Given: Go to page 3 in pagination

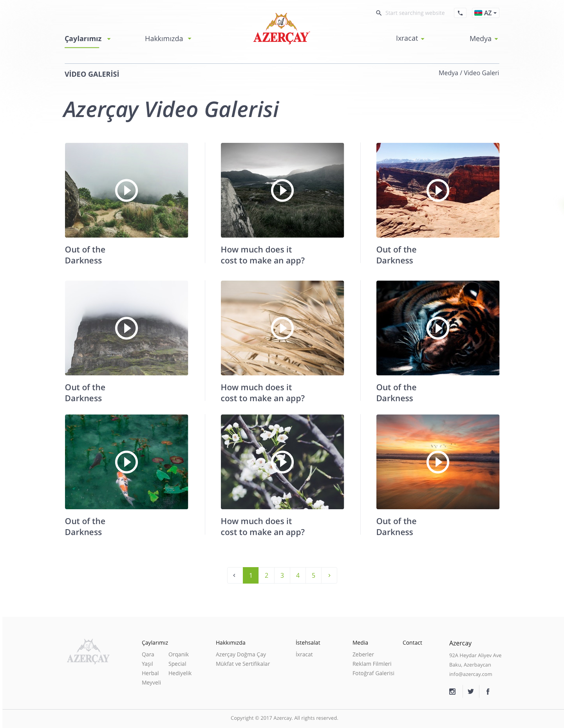Looking at the screenshot, I should coord(282,575).
